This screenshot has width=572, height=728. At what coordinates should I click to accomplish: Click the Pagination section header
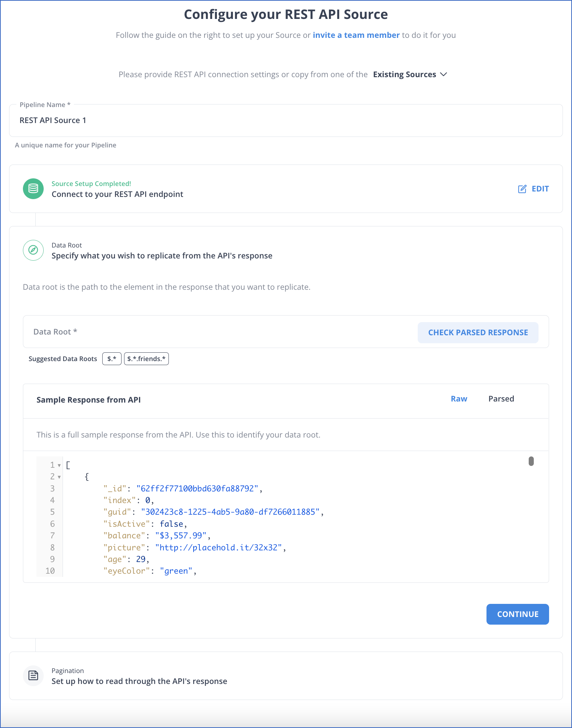point(139,681)
